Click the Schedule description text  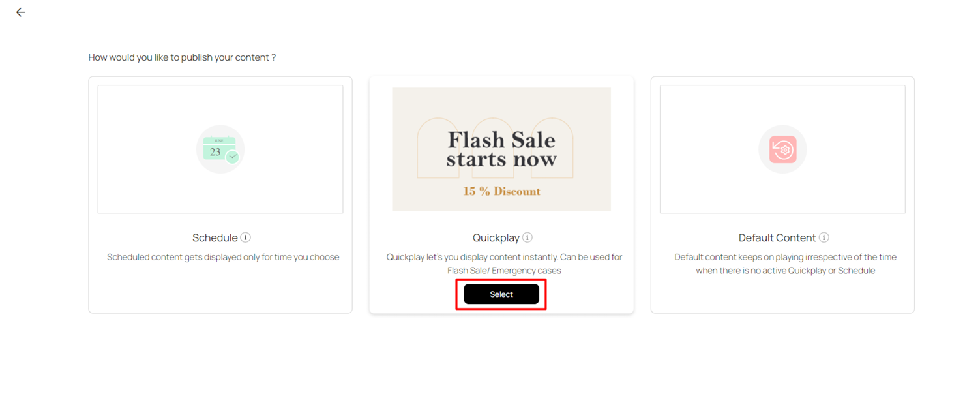(223, 257)
